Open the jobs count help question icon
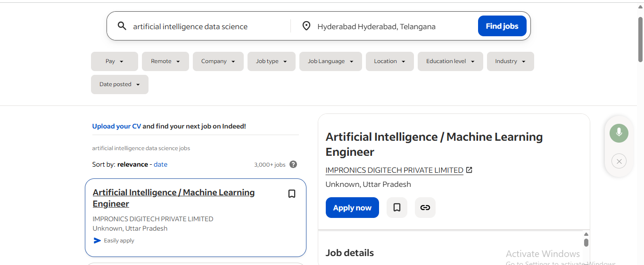 [x=293, y=164]
